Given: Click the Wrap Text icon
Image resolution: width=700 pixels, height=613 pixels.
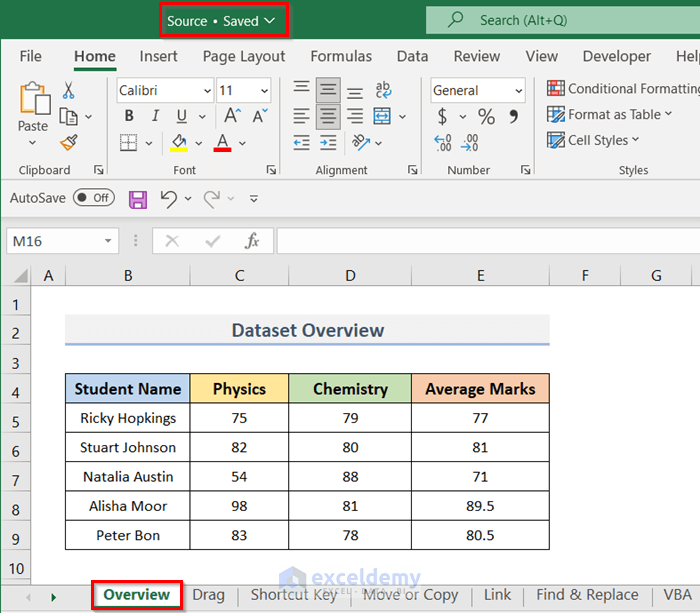Looking at the screenshot, I should [383, 91].
